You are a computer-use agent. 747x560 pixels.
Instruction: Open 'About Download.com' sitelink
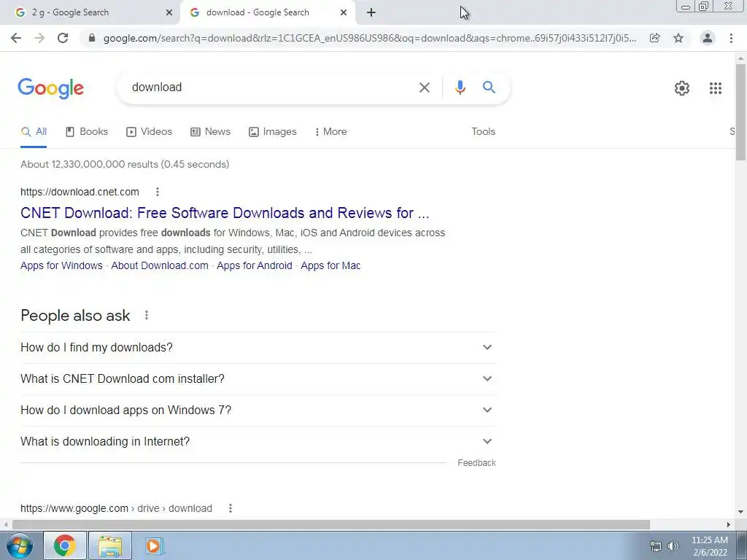[160, 265]
